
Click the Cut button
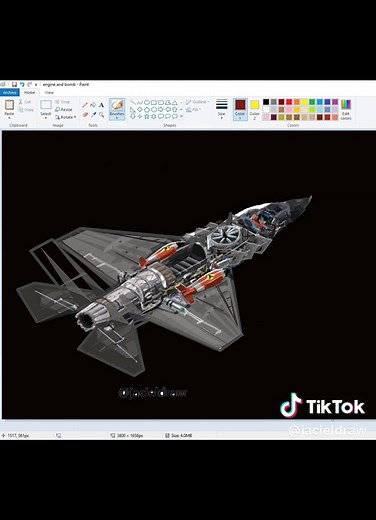tap(25, 102)
